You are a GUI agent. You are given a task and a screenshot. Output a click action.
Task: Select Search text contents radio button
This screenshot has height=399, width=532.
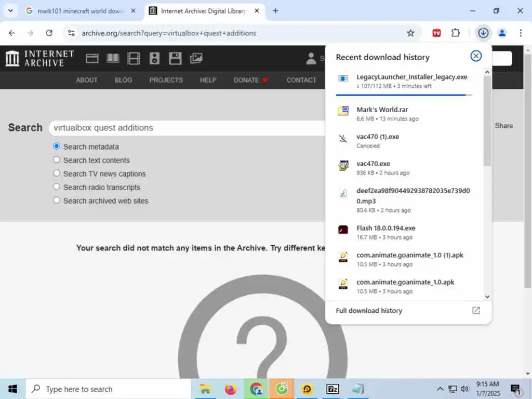pos(57,160)
